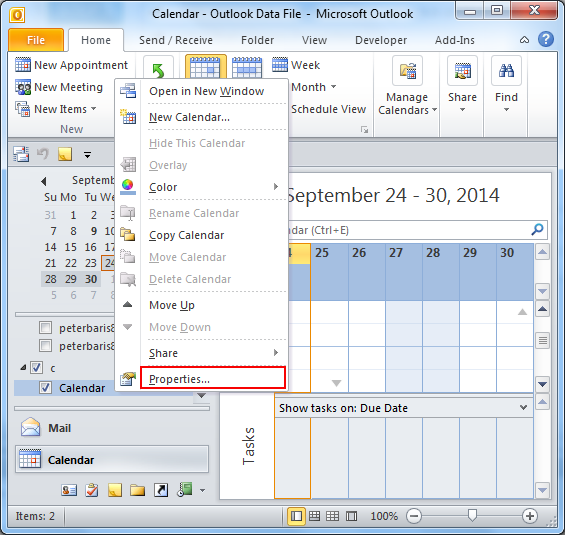Click the Send/Receive All Folders quick access icon

tap(21, 154)
